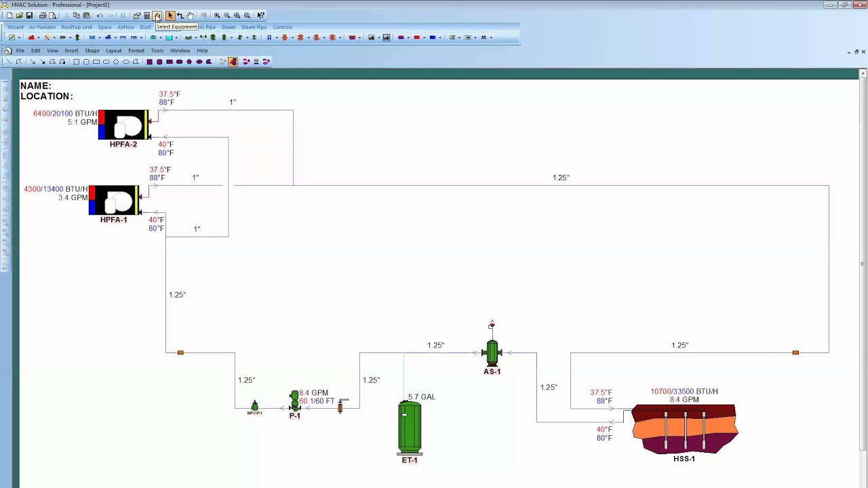868x488 pixels.
Task: Open the Edit menu
Action: pyautogui.click(x=35, y=51)
